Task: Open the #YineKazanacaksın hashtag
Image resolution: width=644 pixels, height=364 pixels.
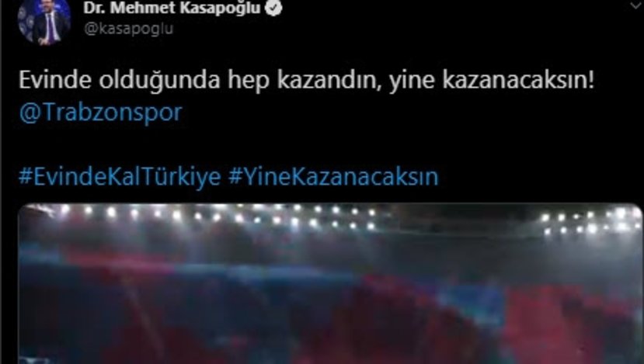Action: [x=333, y=177]
